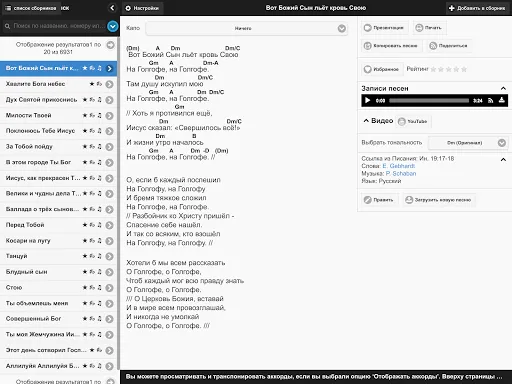Open arrow for Стою song
This screenshot has height=384, width=512.
pos(109,288)
